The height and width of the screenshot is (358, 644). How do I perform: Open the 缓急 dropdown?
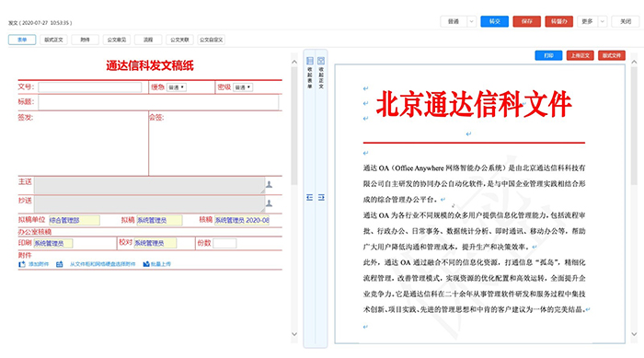177,87
